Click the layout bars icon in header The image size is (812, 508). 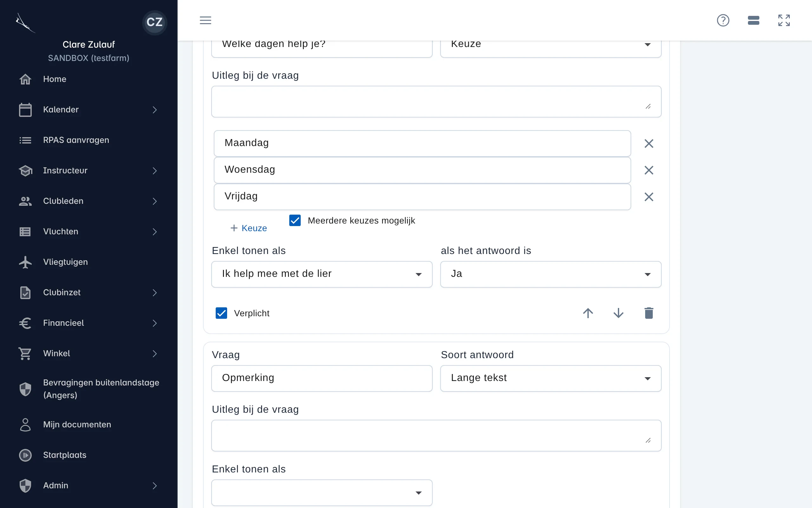(x=753, y=20)
